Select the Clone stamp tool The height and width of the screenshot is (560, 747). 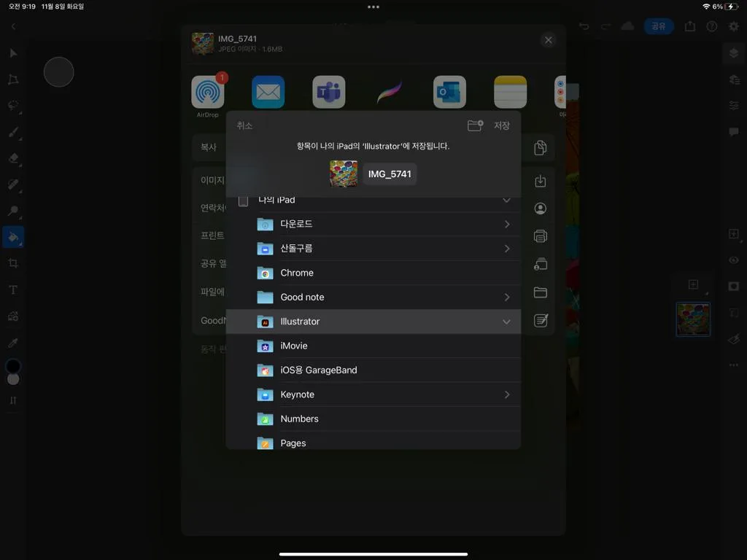pyautogui.click(x=13, y=211)
